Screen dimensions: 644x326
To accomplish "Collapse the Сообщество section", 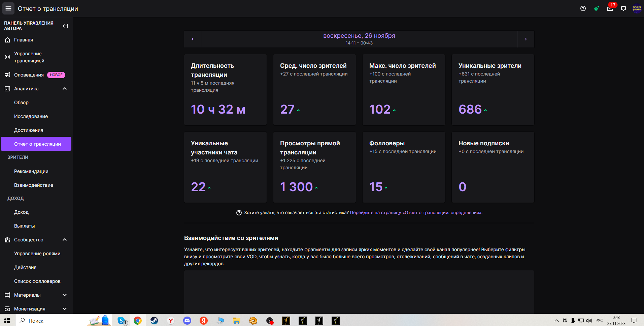I will click(65, 240).
